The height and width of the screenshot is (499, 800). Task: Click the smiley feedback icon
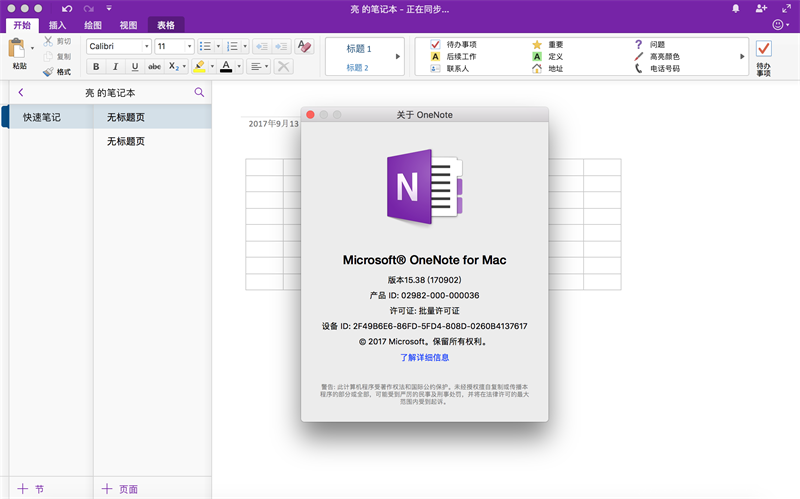pos(778,24)
